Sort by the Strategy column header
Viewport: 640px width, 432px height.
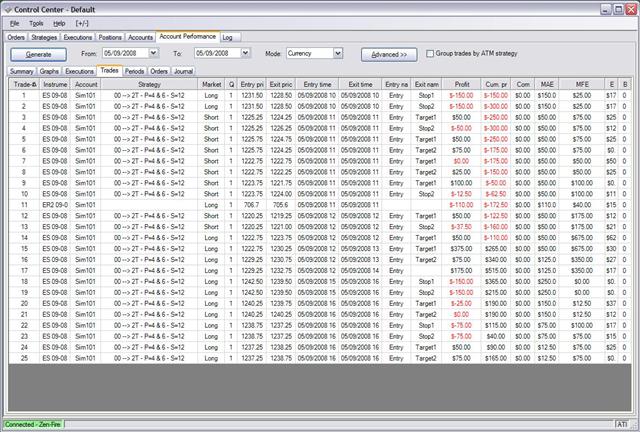[149, 84]
